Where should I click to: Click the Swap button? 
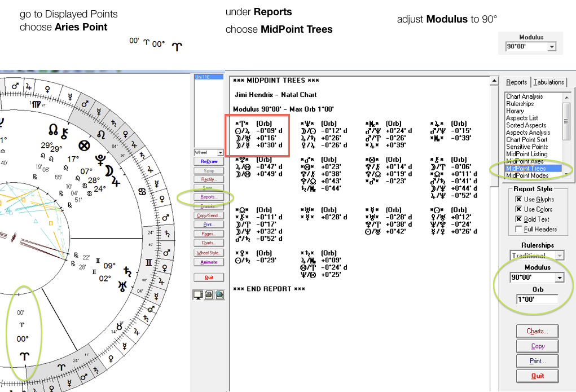[209, 170]
